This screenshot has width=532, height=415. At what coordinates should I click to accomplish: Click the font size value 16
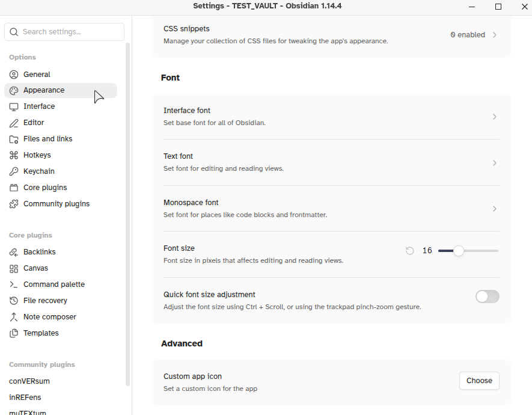(x=427, y=251)
